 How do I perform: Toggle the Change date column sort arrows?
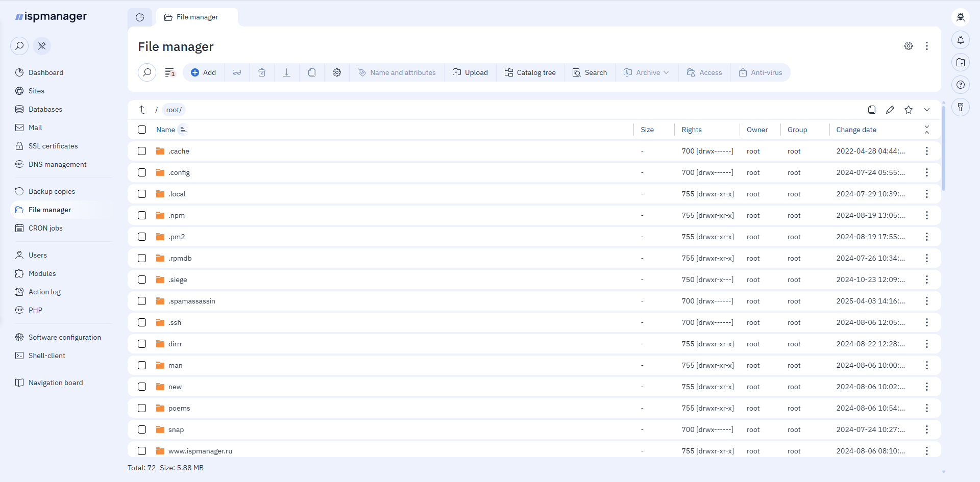click(927, 130)
